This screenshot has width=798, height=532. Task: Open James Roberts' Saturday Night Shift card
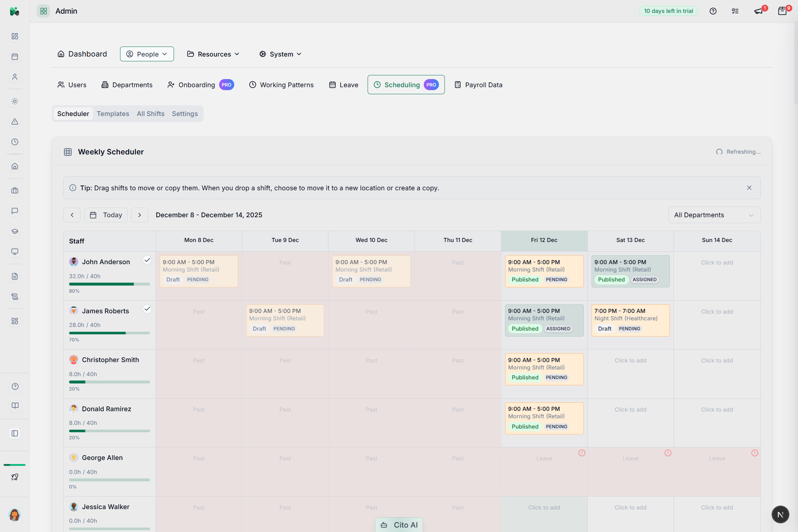click(631, 320)
